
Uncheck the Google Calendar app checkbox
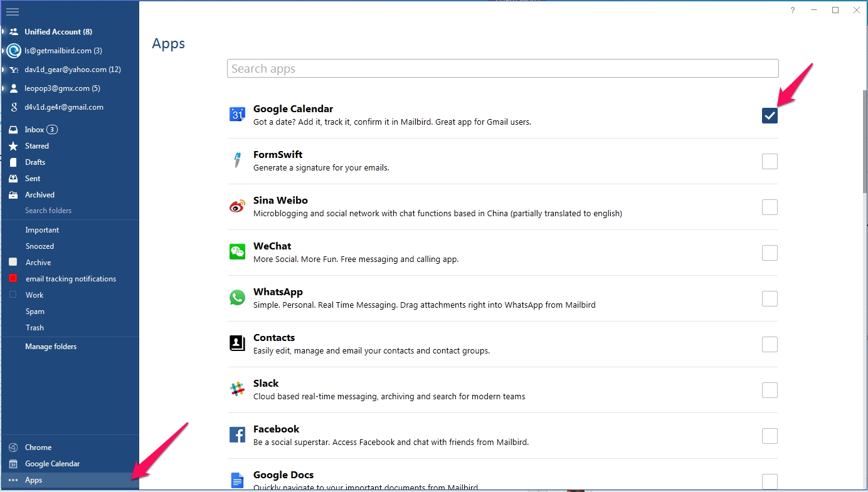[770, 115]
